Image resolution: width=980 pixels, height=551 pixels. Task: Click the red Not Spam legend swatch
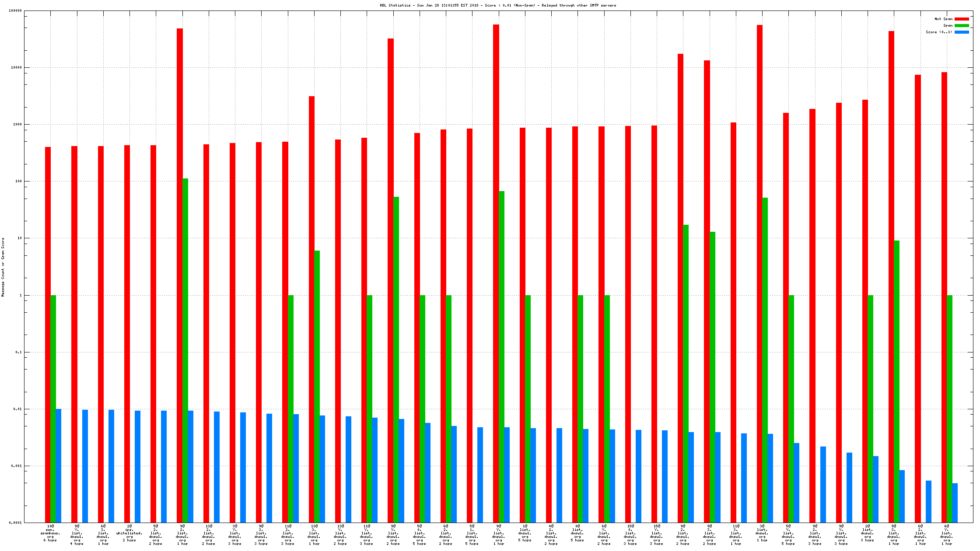[962, 19]
